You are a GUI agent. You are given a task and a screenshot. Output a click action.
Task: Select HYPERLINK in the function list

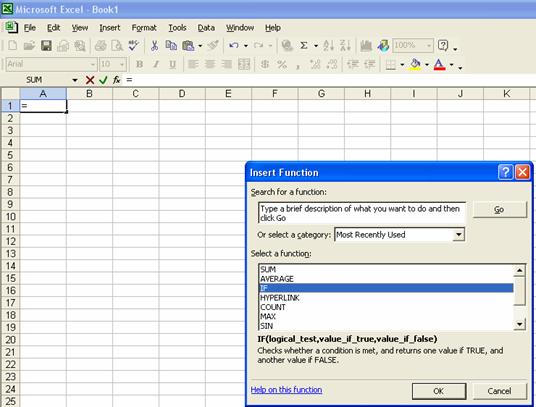pos(386,298)
